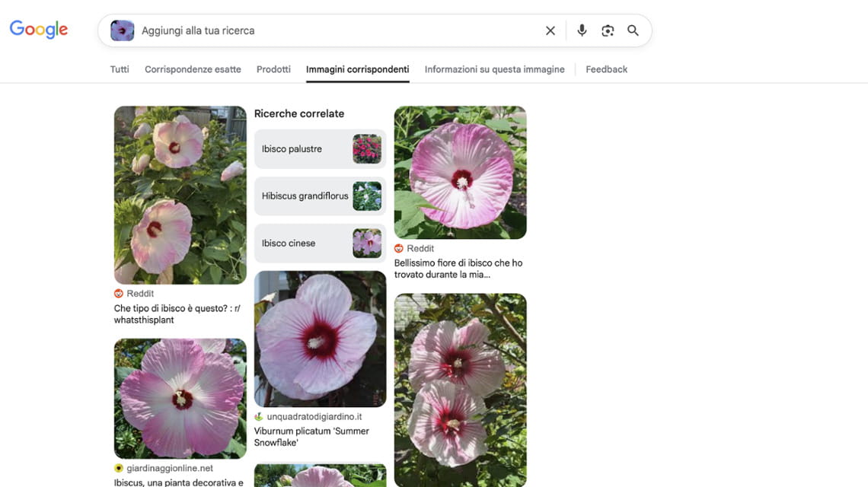The width and height of the screenshot is (868, 487).
Task: Open Google Lens camera search icon
Action: pos(607,30)
